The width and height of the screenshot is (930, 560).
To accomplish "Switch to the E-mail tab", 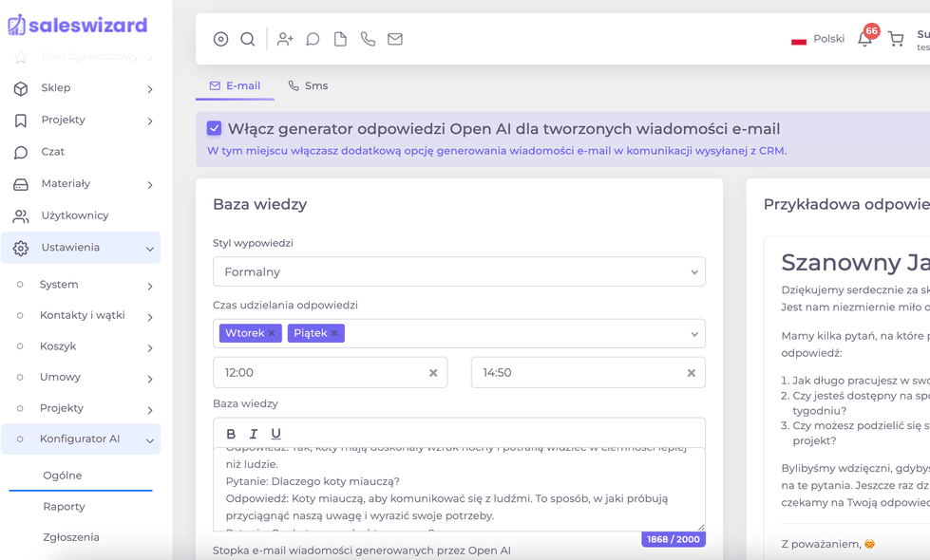I will 235,86.
